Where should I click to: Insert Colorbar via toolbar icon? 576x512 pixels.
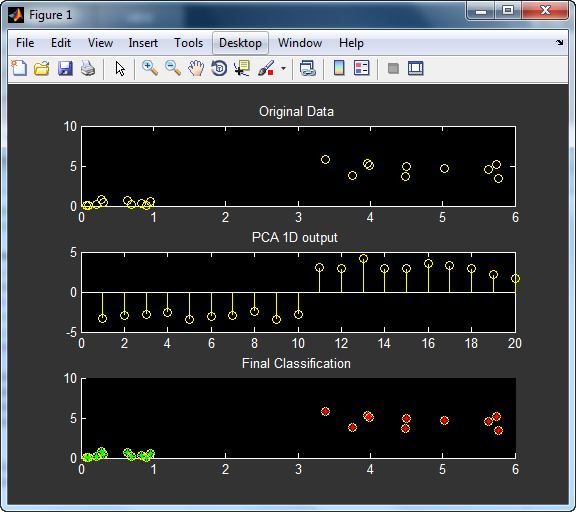coord(339,68)
